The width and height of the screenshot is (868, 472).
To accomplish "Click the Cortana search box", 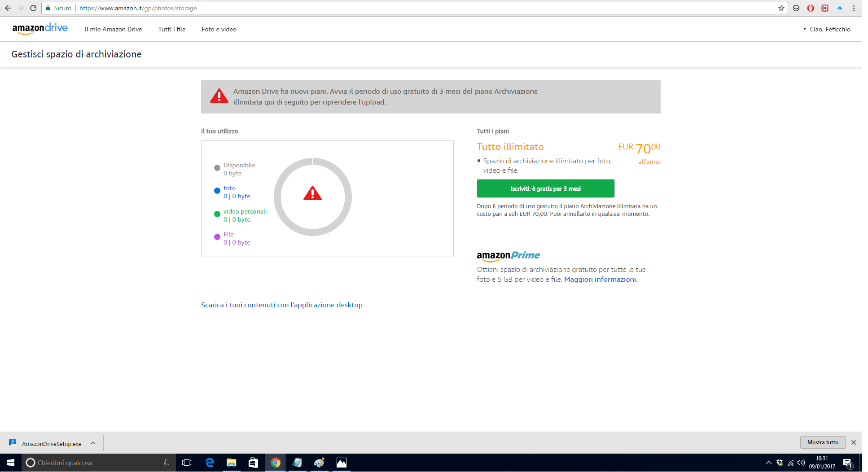I will pyautogui.click(x=99, y=463).
